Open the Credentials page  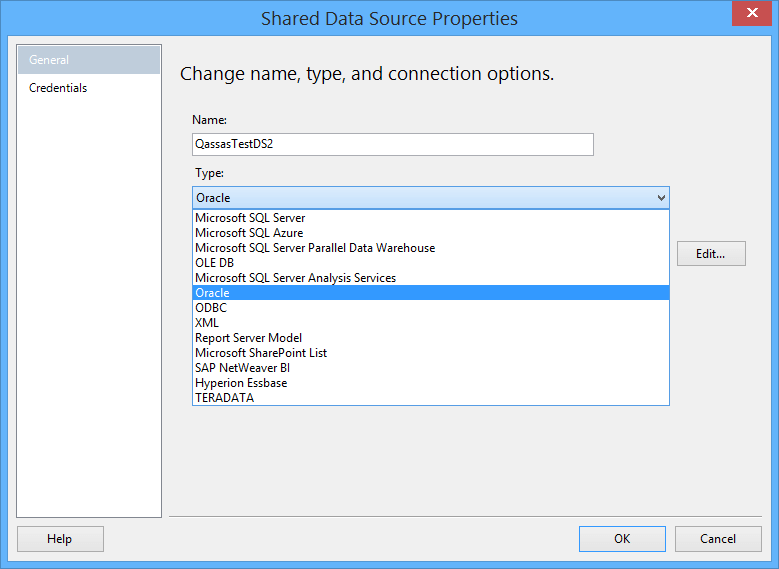click(58, 88)
